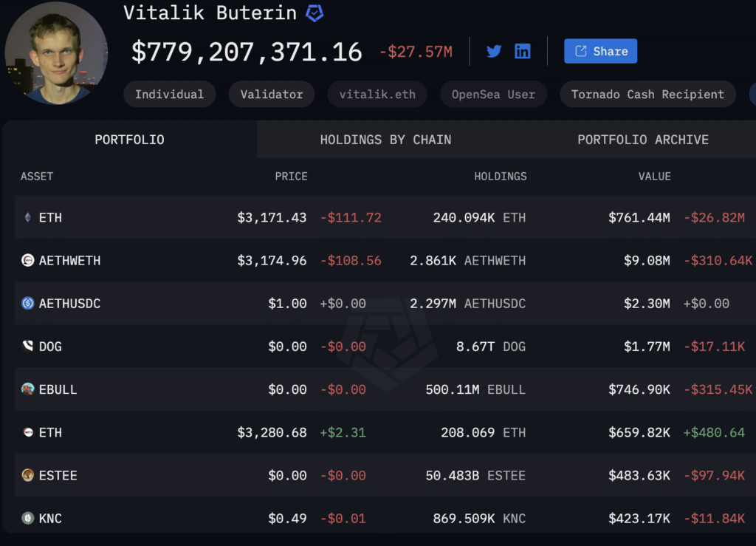Open the Portfolio Archive tab
Image resolution: width=756 pixels, height=546 pixels.
coord(642,140)
